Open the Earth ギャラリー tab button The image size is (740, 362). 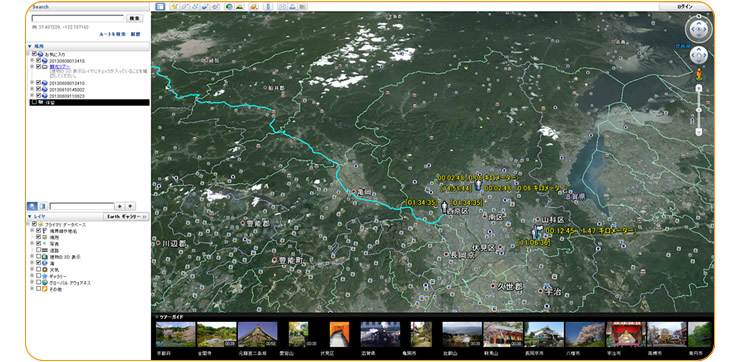pyautogui.click(x=126, y=216)
